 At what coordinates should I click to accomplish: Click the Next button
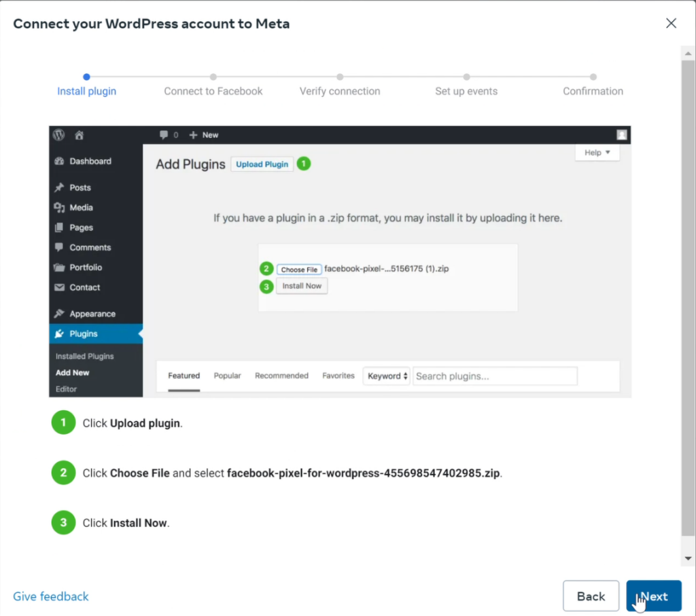click(653, 596)
